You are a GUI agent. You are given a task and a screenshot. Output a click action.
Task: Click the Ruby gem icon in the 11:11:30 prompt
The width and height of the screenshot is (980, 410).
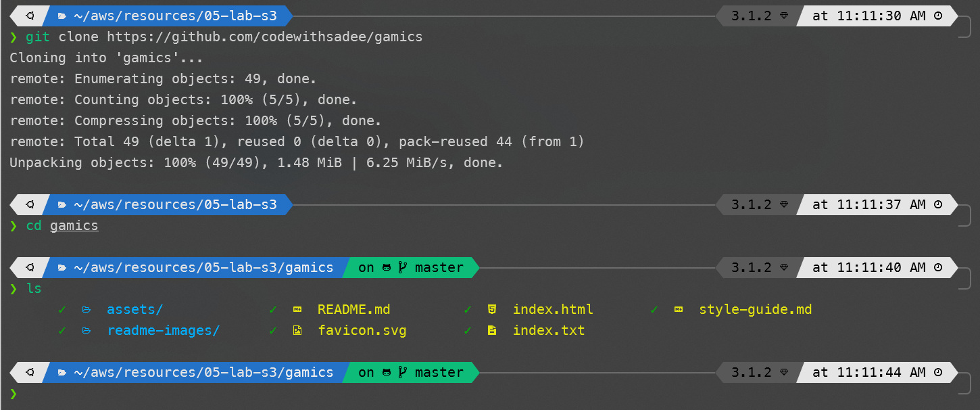point(784,16)
